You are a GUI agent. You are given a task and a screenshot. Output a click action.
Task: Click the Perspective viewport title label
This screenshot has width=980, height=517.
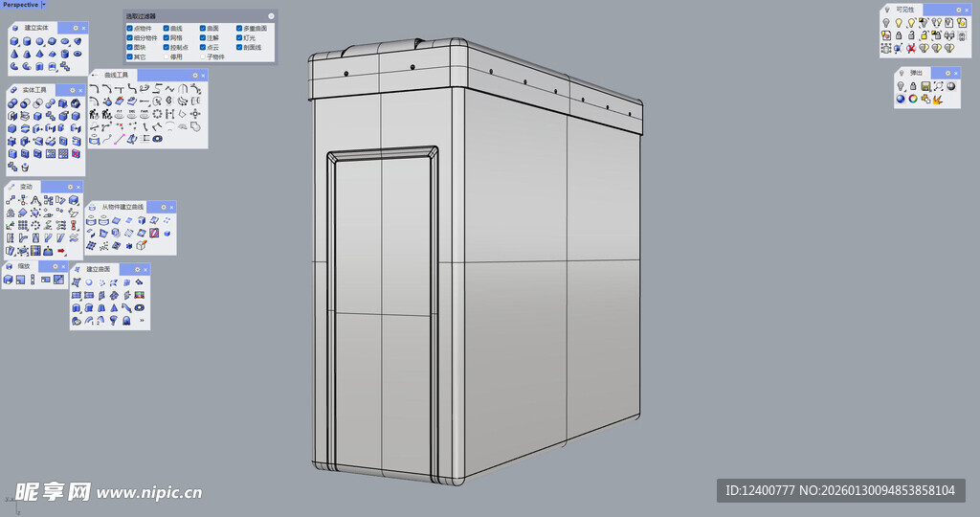pos(19,5)
